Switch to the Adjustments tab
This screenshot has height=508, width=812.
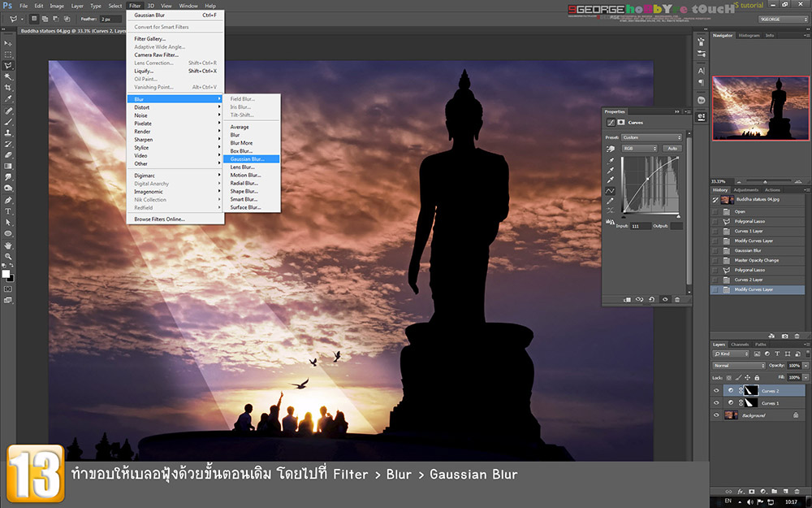(745, 189)
